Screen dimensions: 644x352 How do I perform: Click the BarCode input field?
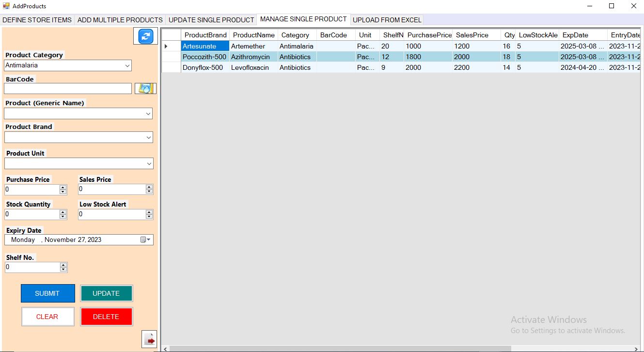tap(68, 88)
